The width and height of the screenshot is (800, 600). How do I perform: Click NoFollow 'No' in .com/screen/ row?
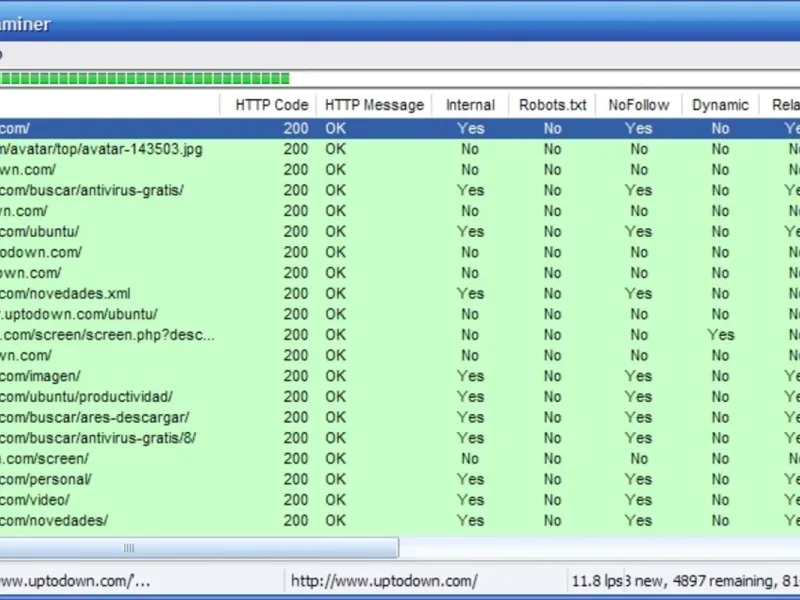[x=639, y=459]
